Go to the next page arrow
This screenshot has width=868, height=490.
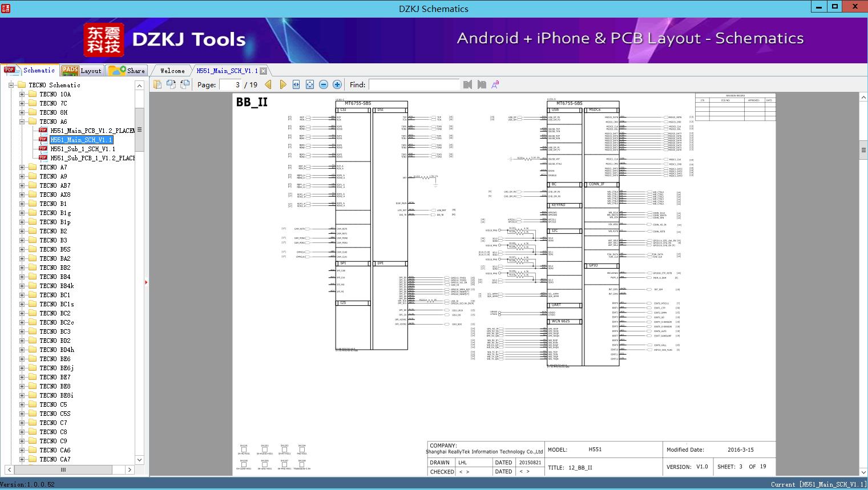tap(282, 84)
